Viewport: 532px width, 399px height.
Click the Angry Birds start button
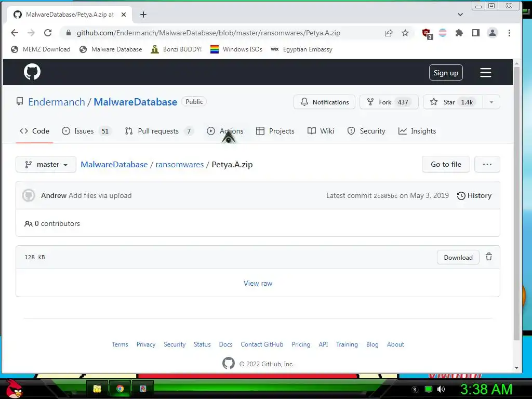click(x=14, y=389)
